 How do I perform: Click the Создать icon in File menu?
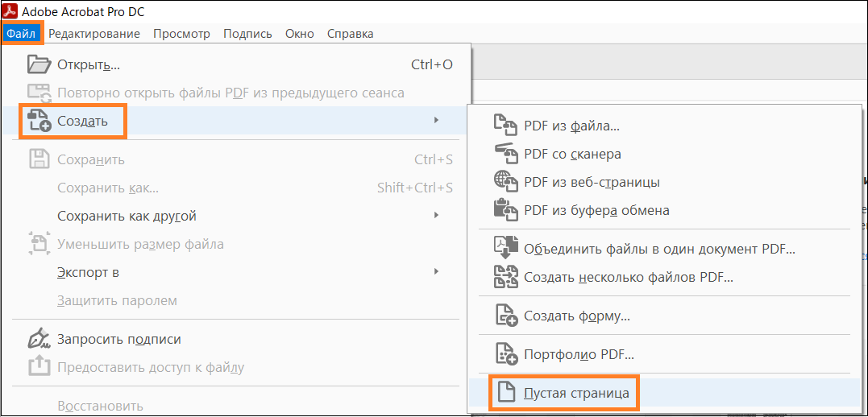coord(39,121)
